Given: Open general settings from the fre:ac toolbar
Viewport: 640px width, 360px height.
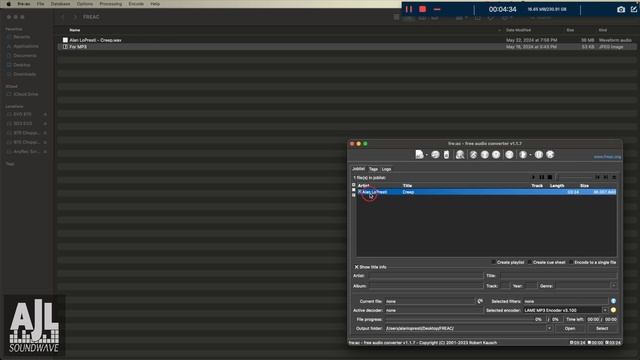Looking at the screenshot, I should pos(473,155).
